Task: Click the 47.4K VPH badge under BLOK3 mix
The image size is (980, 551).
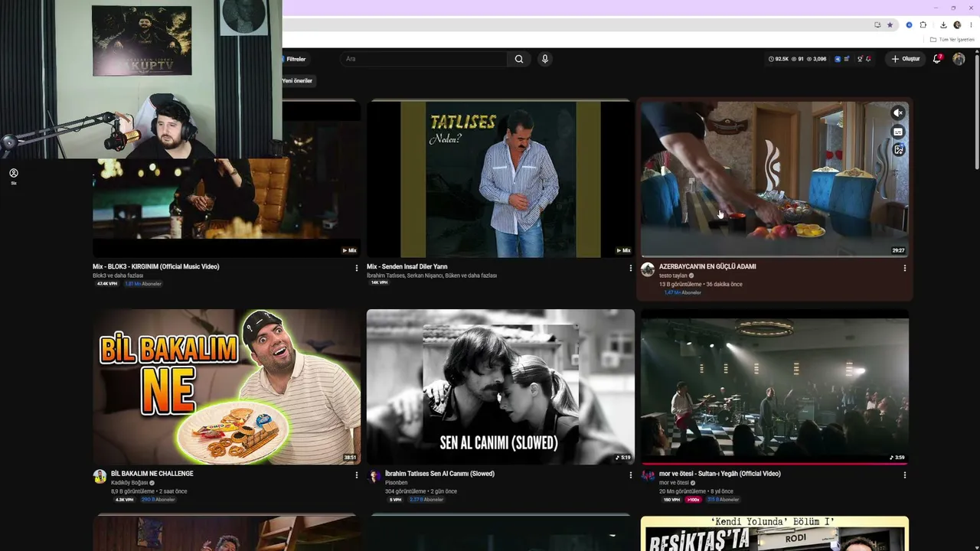Action: [x=107, y=284]
